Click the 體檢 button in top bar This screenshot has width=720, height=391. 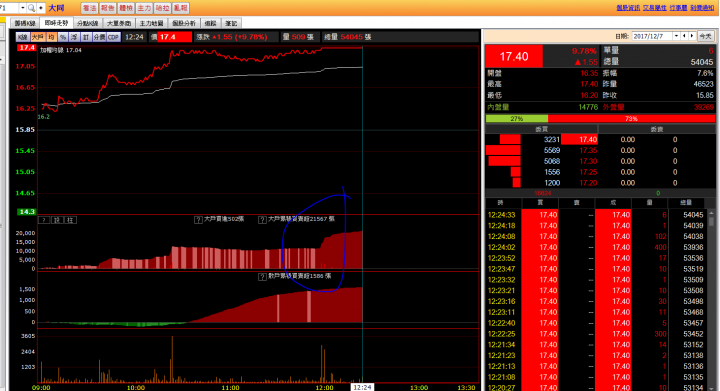click(x=126, y=8)
